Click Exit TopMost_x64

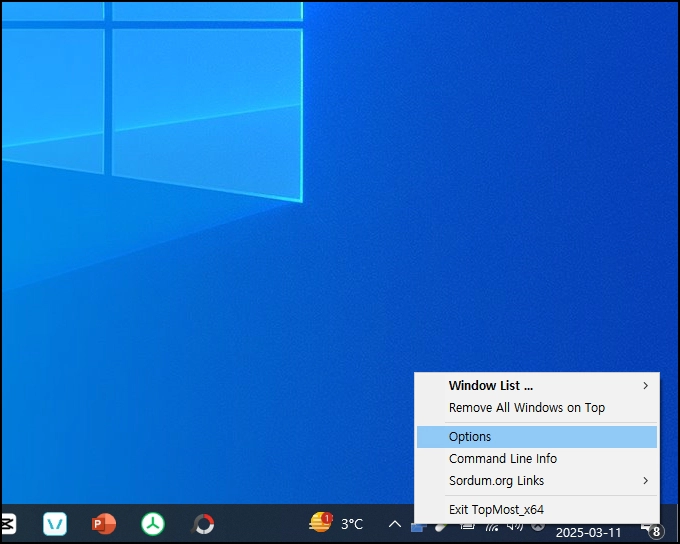tap(537, 510)
